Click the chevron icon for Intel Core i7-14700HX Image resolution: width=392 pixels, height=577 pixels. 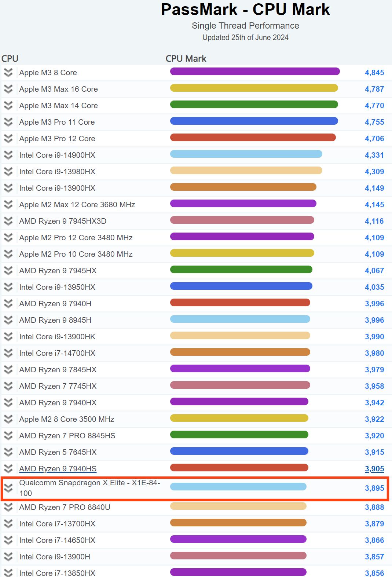[8, 353]
